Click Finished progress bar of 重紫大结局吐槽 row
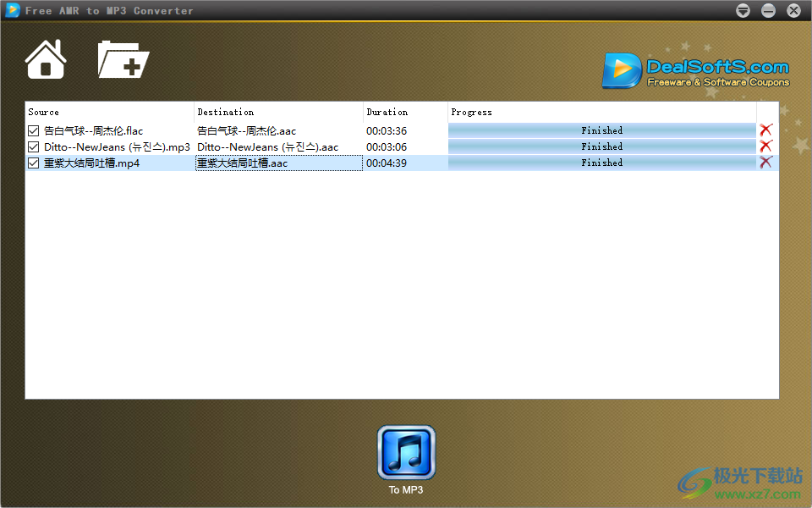The width and height of the screenshot is (812, 508). coord(601,163)
